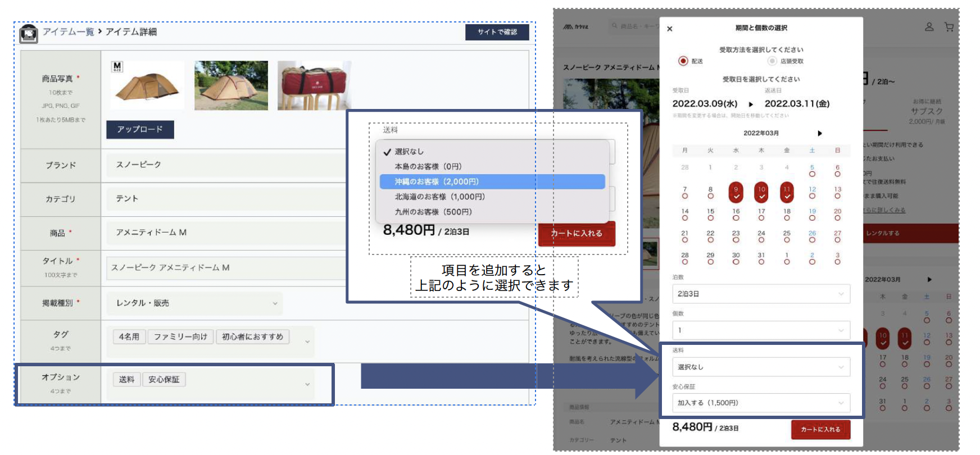The image size is (980, 455).
Task: Click the arrow between pickup and return dates
Action: click(x=751, y=104)
